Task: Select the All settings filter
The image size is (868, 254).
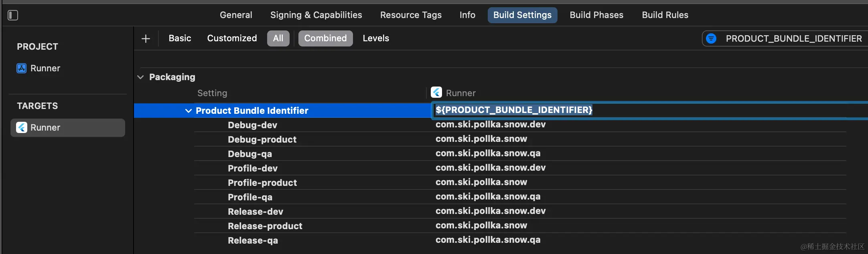Action: (278, 38)
